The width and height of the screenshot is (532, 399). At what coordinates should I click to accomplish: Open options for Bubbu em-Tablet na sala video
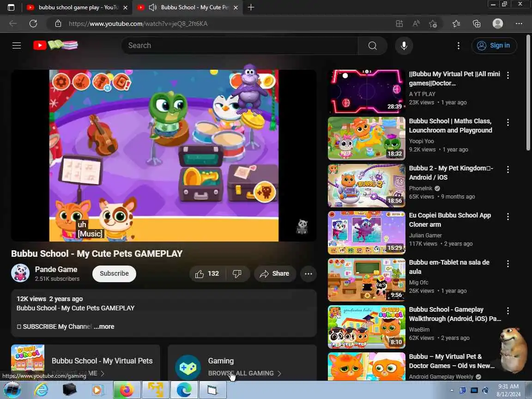tap(508, 264)
